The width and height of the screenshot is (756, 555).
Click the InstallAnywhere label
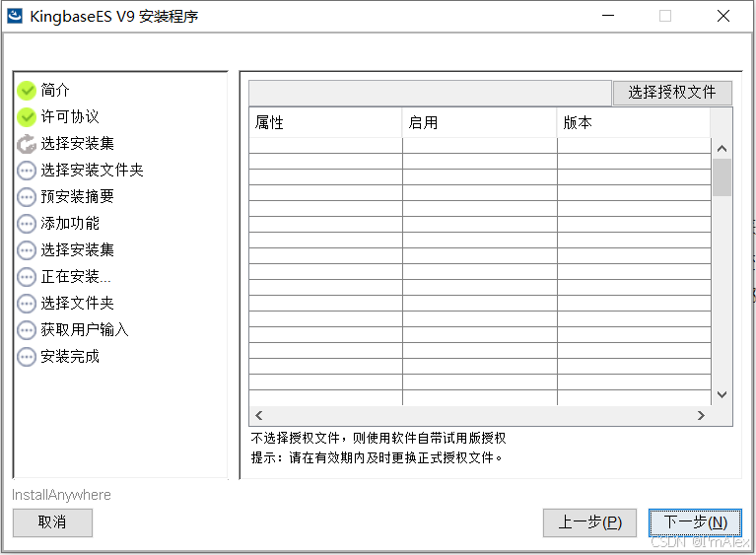coord(61,495)
